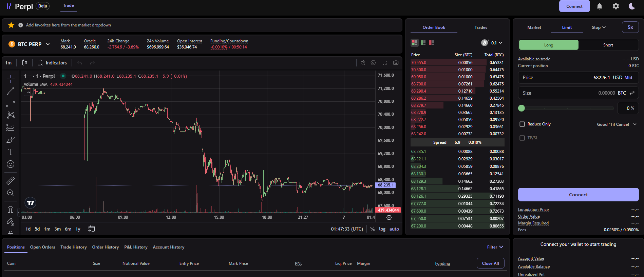Click the 5x leverage button
Viewport: 644px width, 277px height.
(x=630, y=27)
